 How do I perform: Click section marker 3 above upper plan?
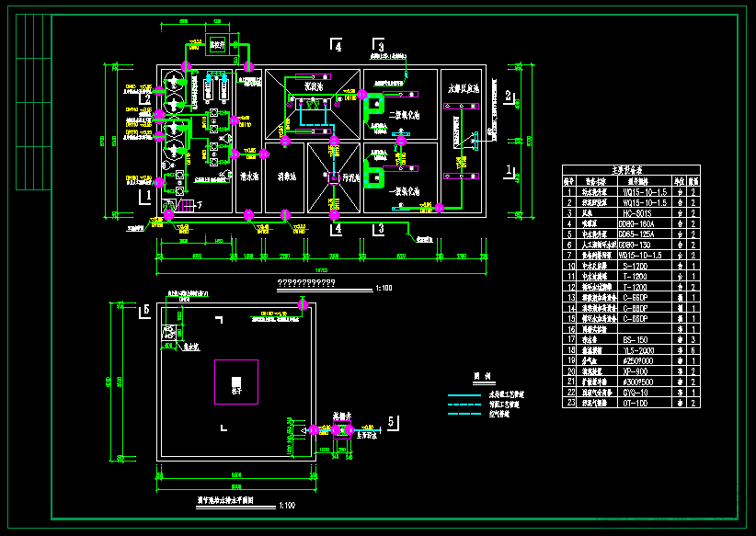tap(381, 47)
